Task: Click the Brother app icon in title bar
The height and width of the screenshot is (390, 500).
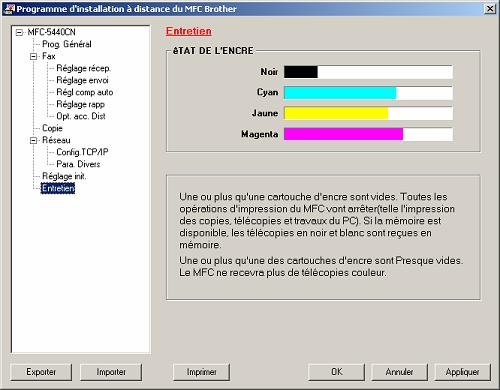Action: pyautogui.click(x=9, y=9)
